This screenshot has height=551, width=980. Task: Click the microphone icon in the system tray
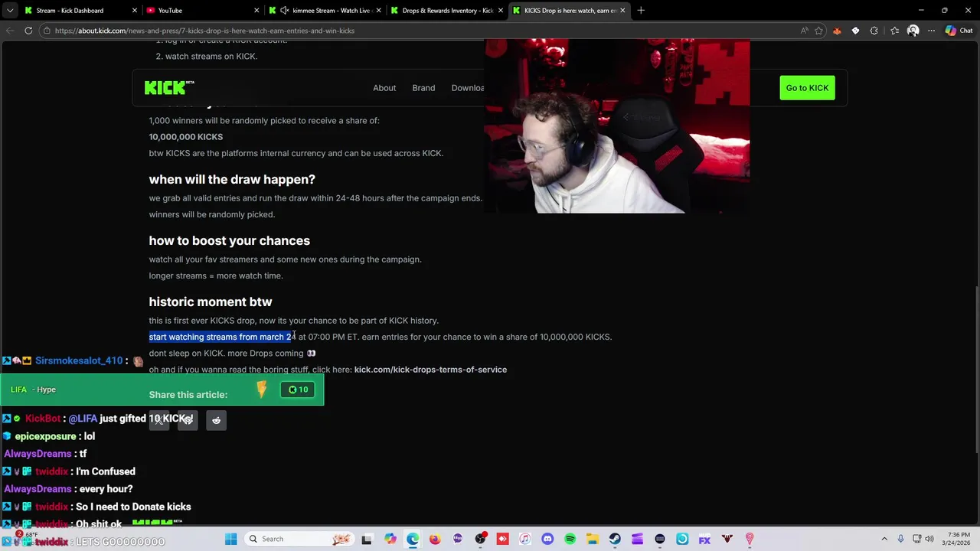(900, 539)
